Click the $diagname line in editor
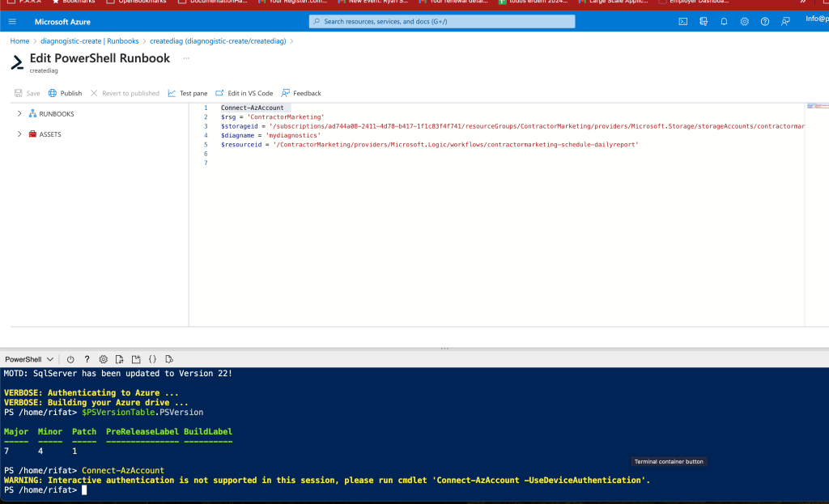Image resolution: width=829 pixels, height=504 pixels. 270,135
